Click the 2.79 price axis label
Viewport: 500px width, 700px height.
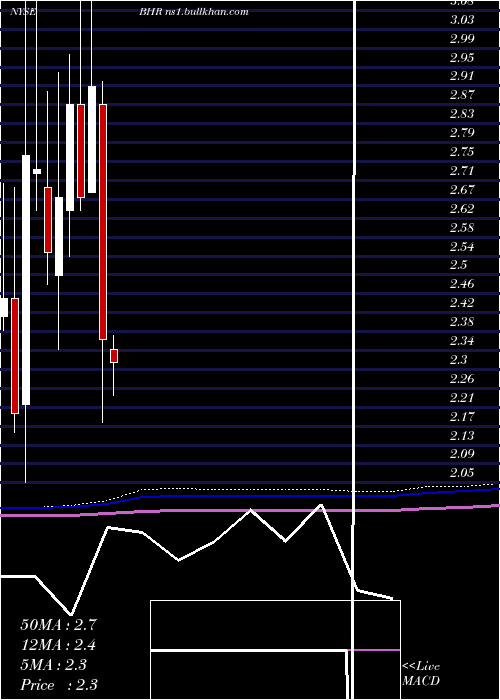pyautogui.click(x=462, y=133)
